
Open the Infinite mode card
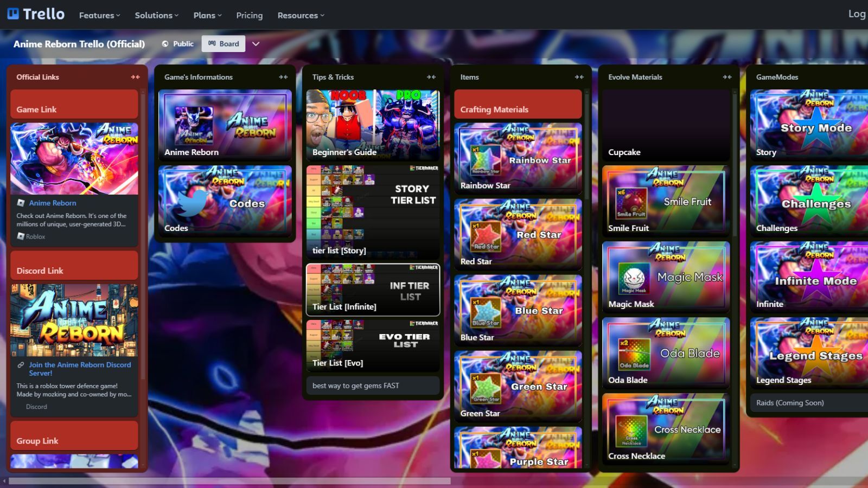809,277
